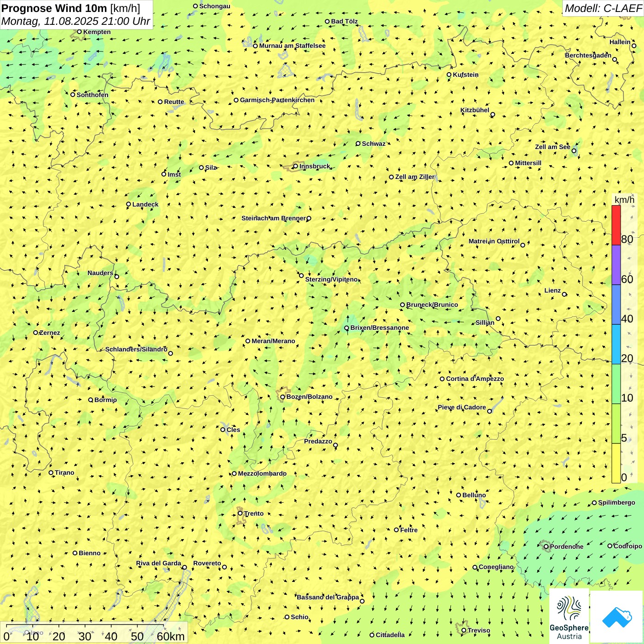This screenshot has width=644, height=644.
Task: Click the GeoSphere Austria logo
Action: click(569, 616)
